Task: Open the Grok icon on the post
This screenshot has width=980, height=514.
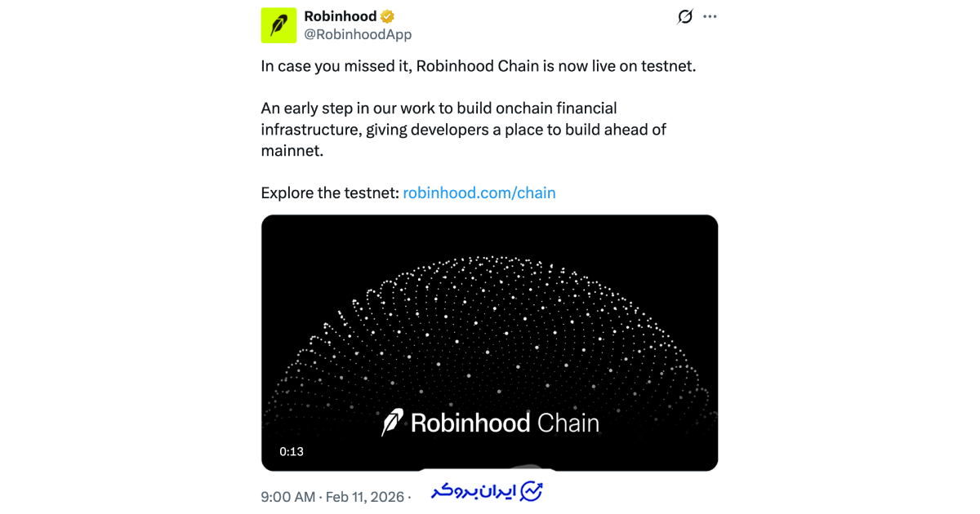Action: [x=685, y=17]
